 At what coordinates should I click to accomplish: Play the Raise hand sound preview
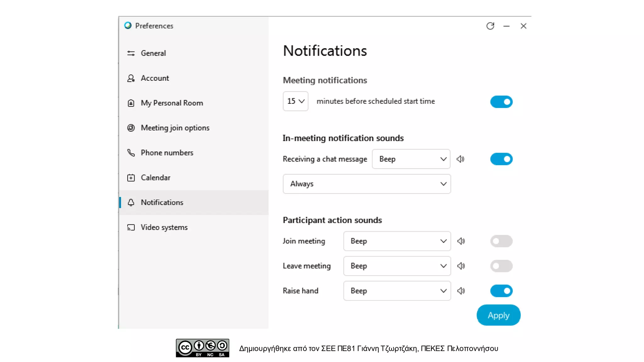(461, 291)
